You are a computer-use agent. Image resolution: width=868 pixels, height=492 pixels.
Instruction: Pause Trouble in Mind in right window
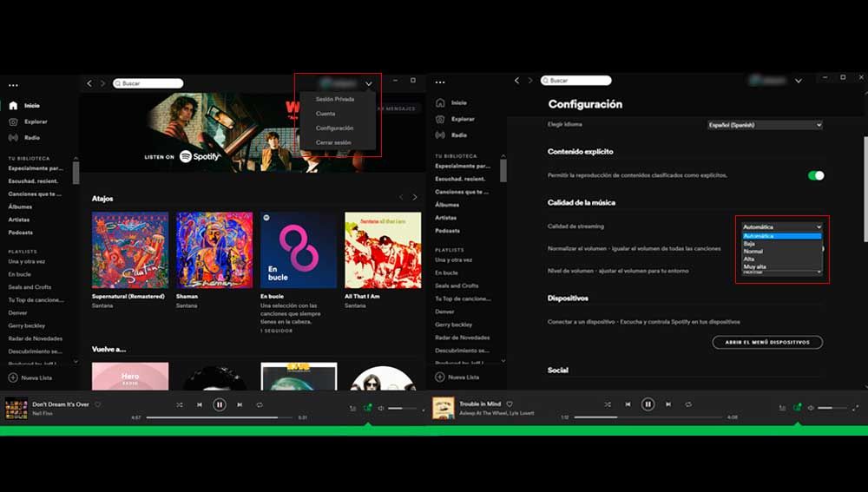tap(648, 404)
